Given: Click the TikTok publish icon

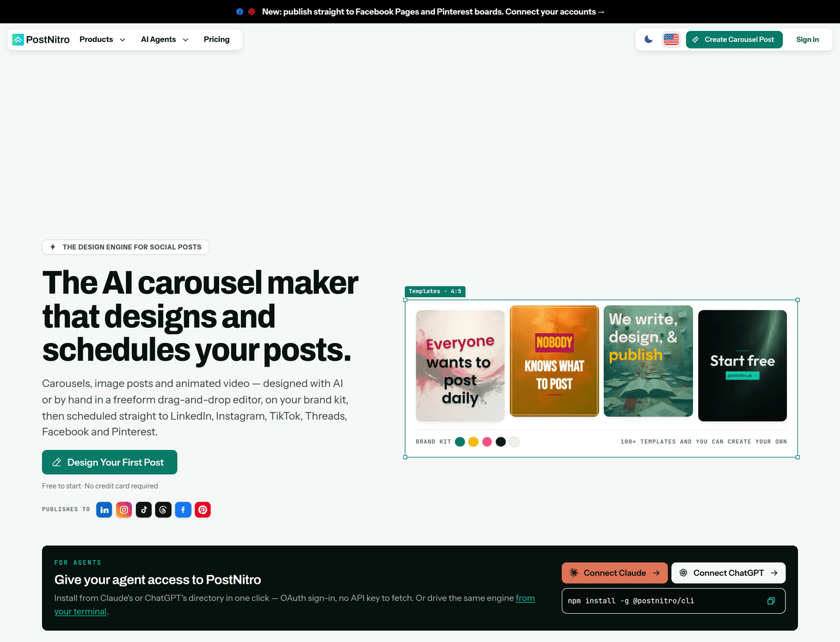Looking at the screenshot, I should (x=144, y=510).
